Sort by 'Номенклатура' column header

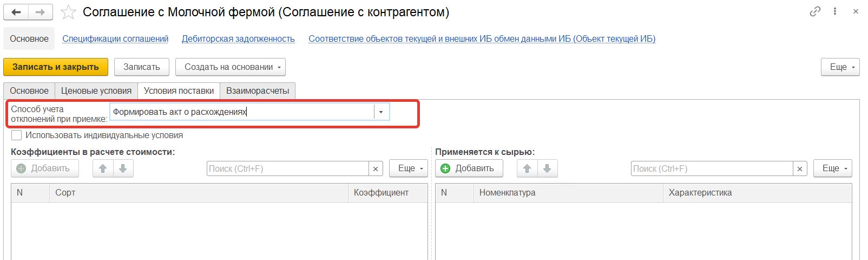pyautogui.click(x=568, y=193)
